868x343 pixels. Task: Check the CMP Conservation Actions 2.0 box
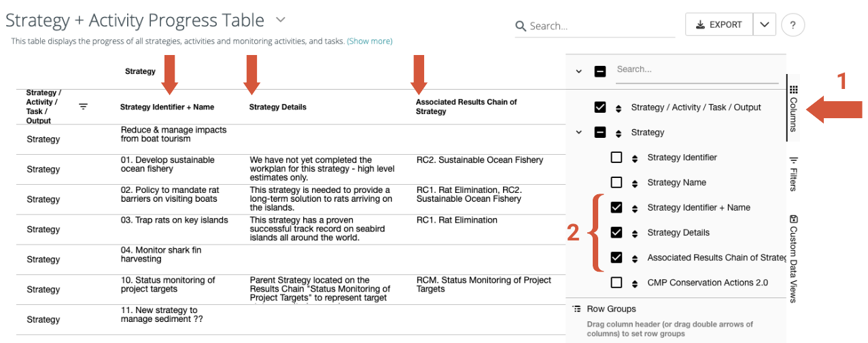coord(617,283)
